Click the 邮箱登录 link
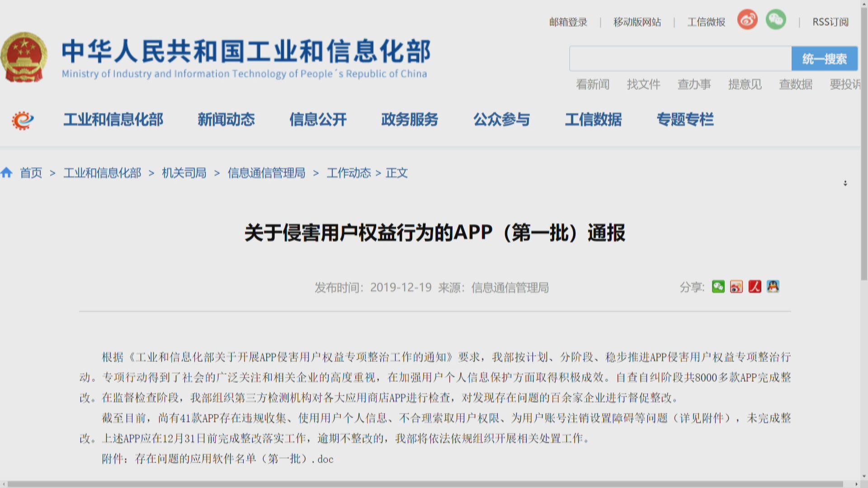Viewport: 868px width, 488px height. click(568, 22)
